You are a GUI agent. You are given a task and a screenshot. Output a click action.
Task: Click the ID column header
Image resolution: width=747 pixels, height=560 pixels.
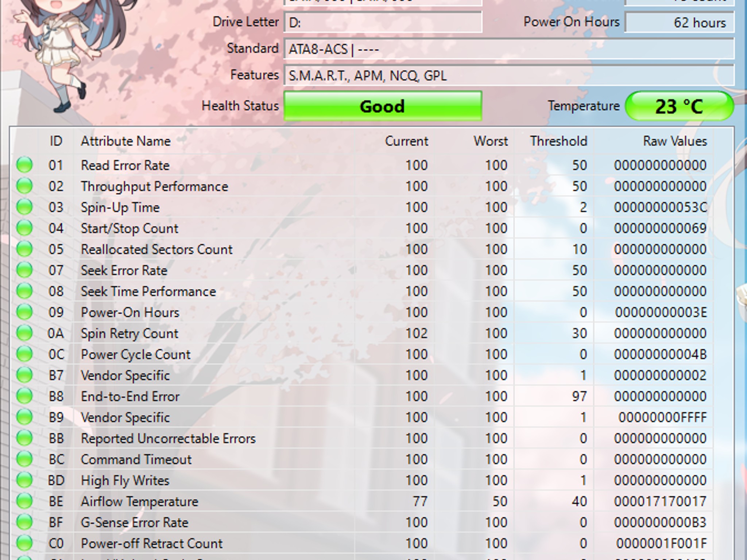click(56, 141)
